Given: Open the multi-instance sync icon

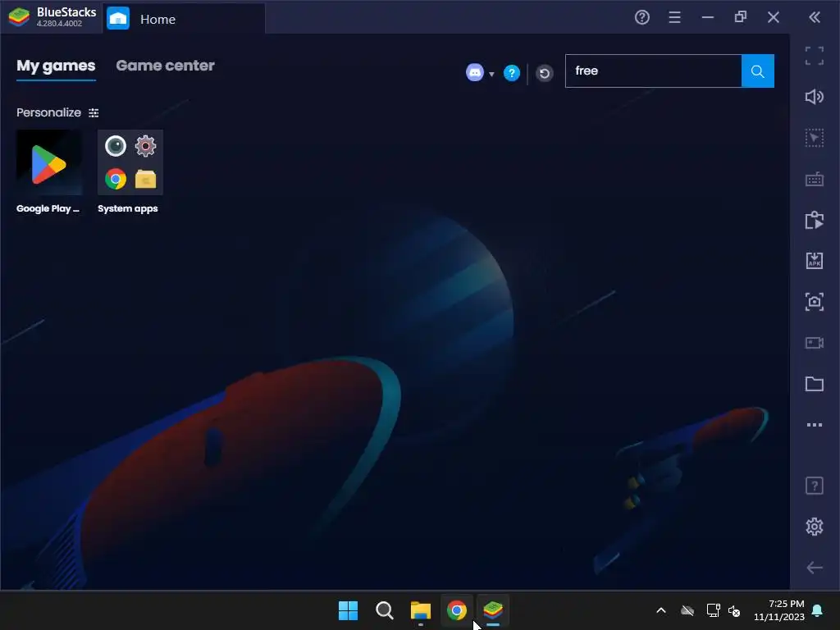Looking at the screenshot, I should pyautogui.click(x=815, y=220).
